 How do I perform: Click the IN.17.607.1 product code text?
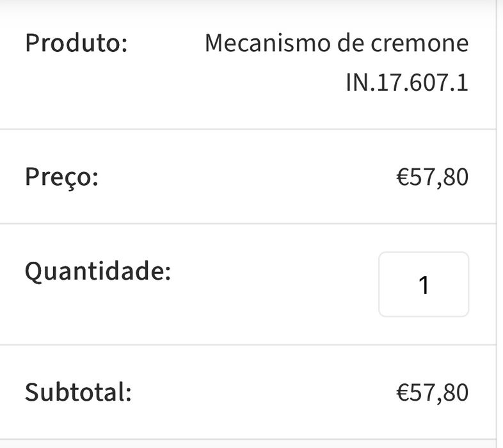[x=407, y=83]
